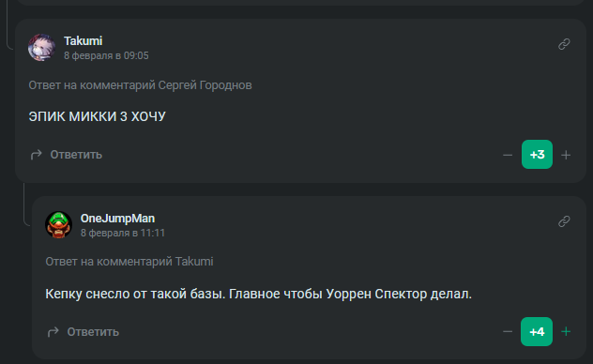Click Ответить under ЭПИК МИККИ comment
The height and width of the screenshot is (364, 593).
coord(76,155)
